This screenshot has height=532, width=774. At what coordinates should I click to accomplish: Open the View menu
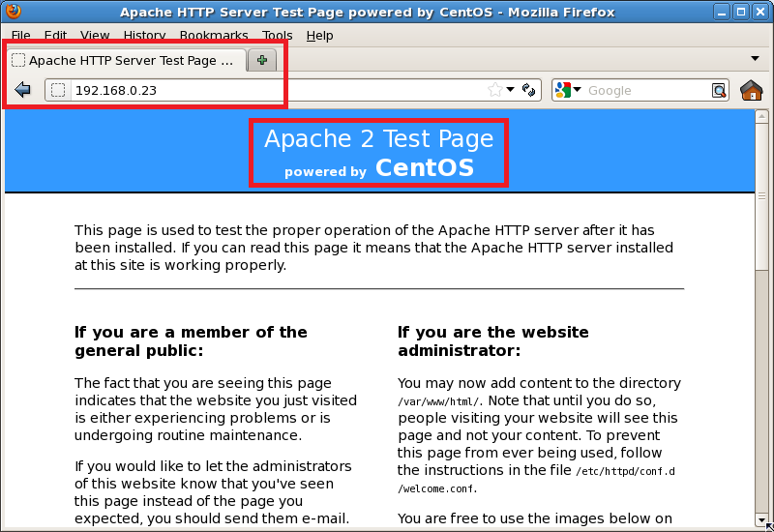point(95,36)
